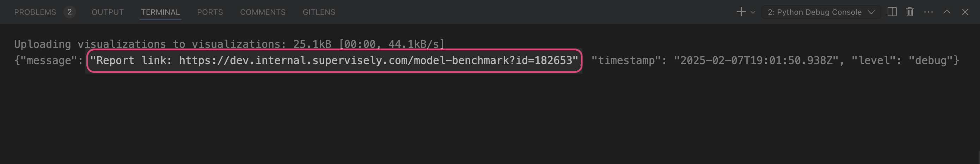Screen dimensions: 980x164
Task: Kill terminal with trash icon
Action: pos(909,12)
